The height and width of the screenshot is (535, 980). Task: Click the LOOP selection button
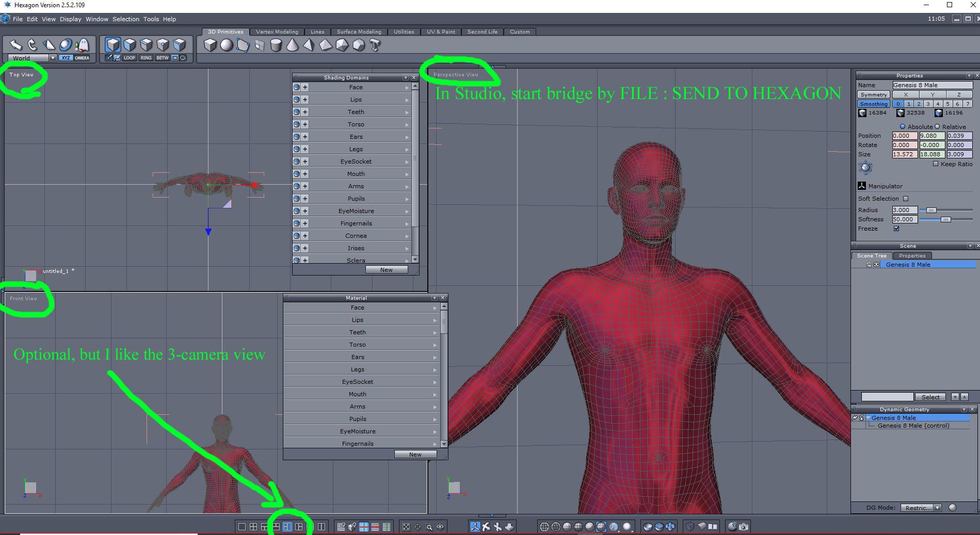130,58
